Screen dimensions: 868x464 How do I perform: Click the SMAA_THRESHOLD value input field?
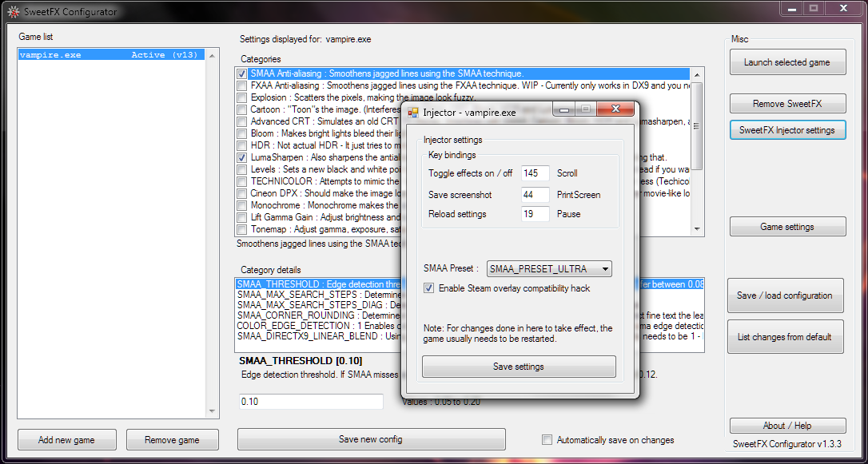pos(311,402)
